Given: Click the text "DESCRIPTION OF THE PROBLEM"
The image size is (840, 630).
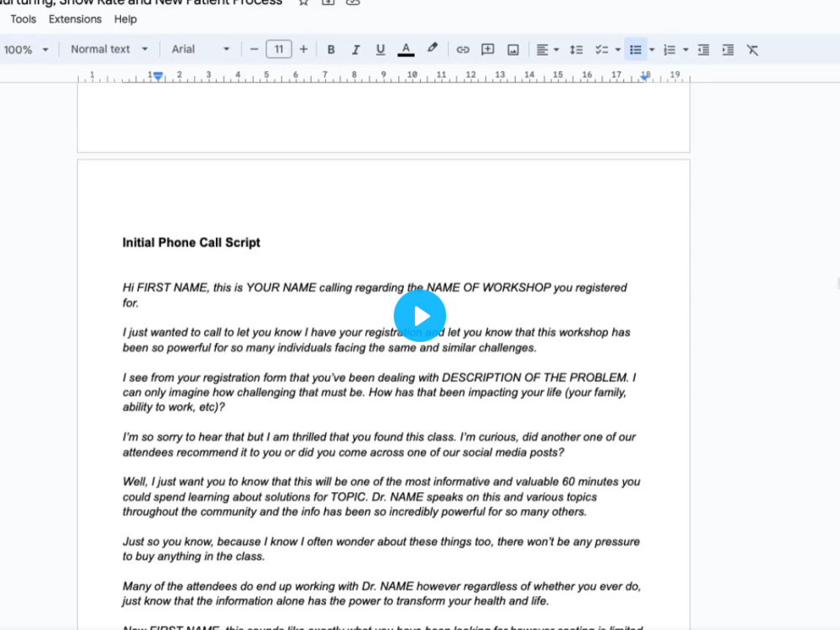Looking at the screenshot, I should 534,378.
